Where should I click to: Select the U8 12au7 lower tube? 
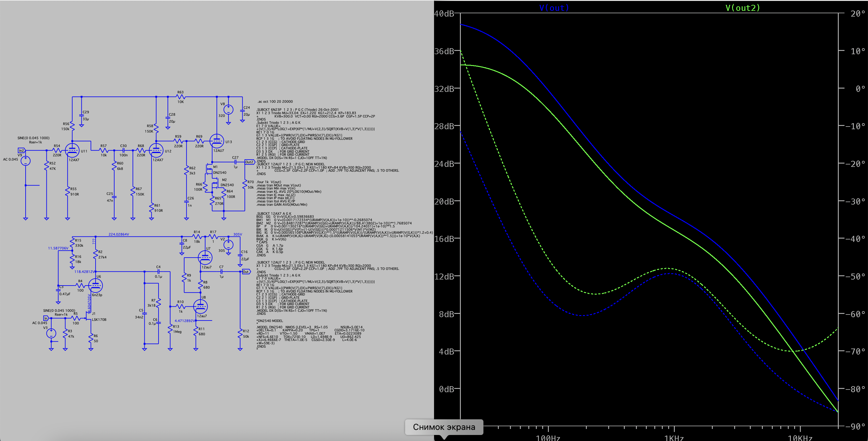pos(200,307)
